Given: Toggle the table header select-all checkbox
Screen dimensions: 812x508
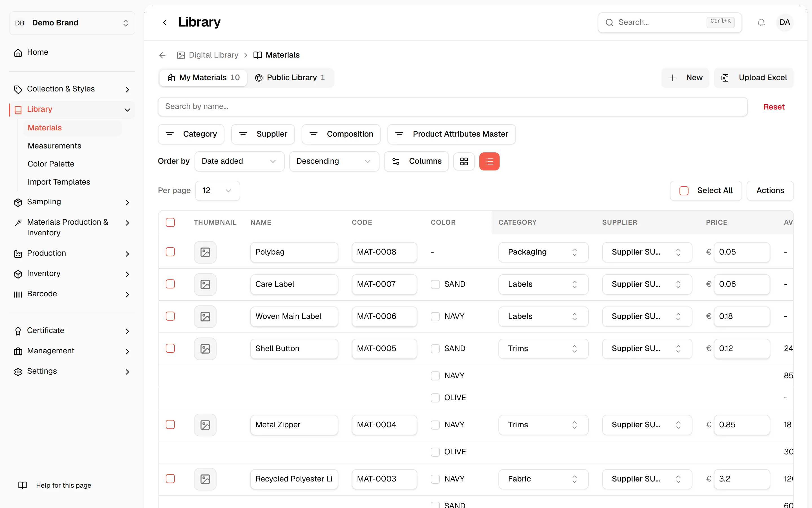Looking at the screenshot, I should pyautogui.click(x=170, y=222).
